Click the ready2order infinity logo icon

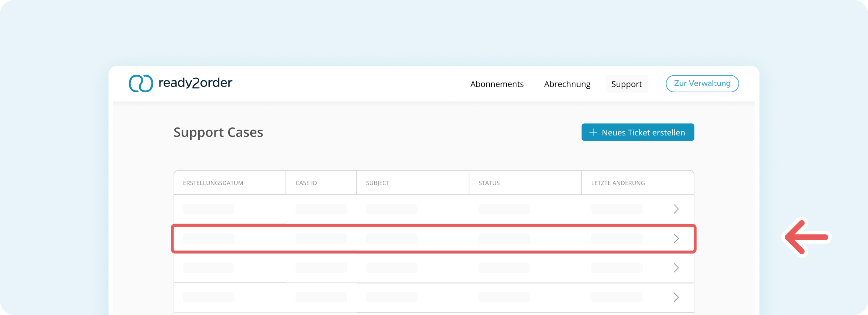pos(141,83)
